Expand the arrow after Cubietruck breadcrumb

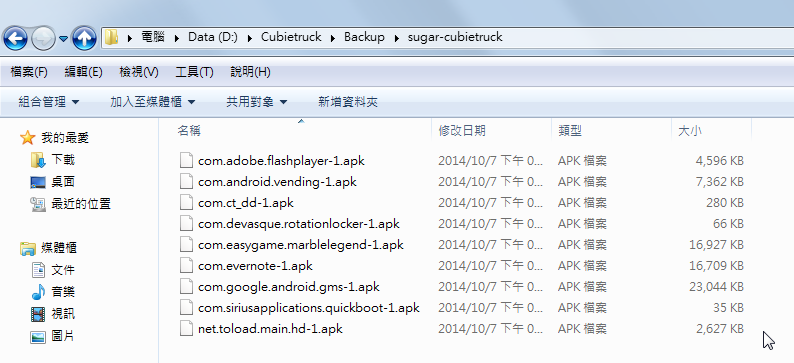tap(333, 37)
